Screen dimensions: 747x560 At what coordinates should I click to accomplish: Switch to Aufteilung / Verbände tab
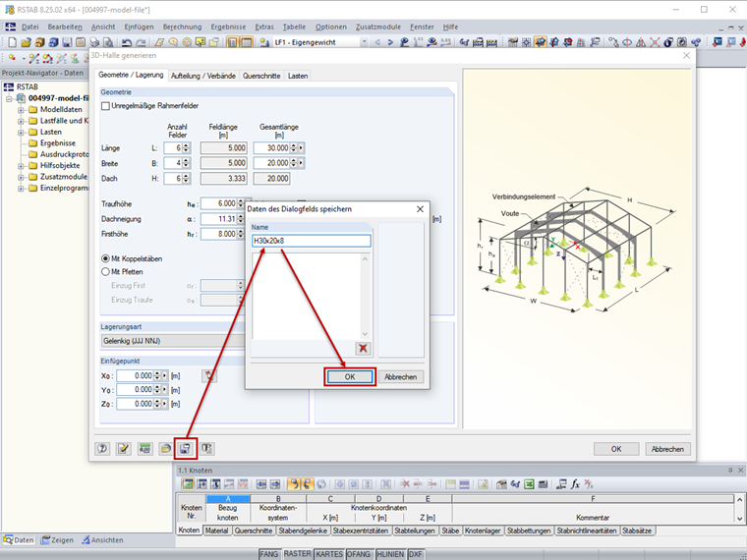tap(203, 76)
